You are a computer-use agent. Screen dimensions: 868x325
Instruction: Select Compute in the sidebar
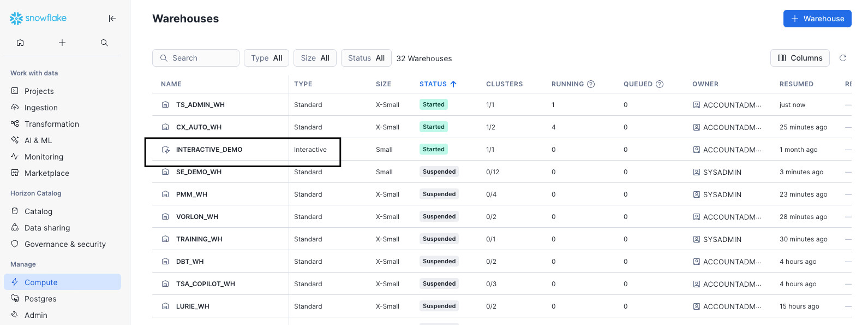[x=62, y=282]
